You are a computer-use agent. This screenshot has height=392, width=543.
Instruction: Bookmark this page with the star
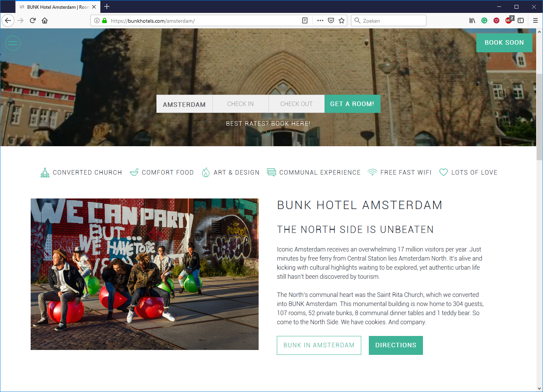(342, 20)
